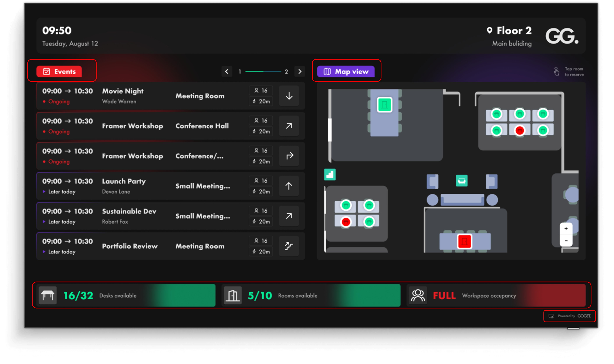Image resolution: width=614 pixels, height=364 pixels.
Task: Select the red desk in four-desk cluster
Action: pyautogui.click(x=346, y=222)
